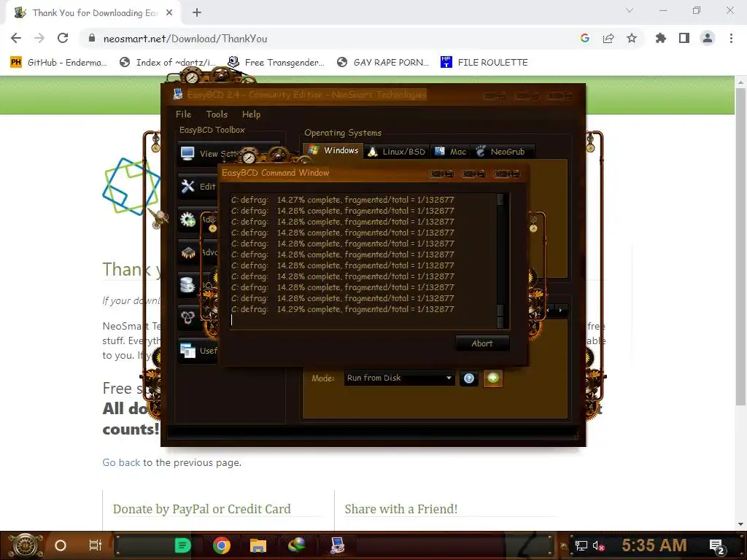
Task: Click the lock site information icon
Action: tap(92, 38)
